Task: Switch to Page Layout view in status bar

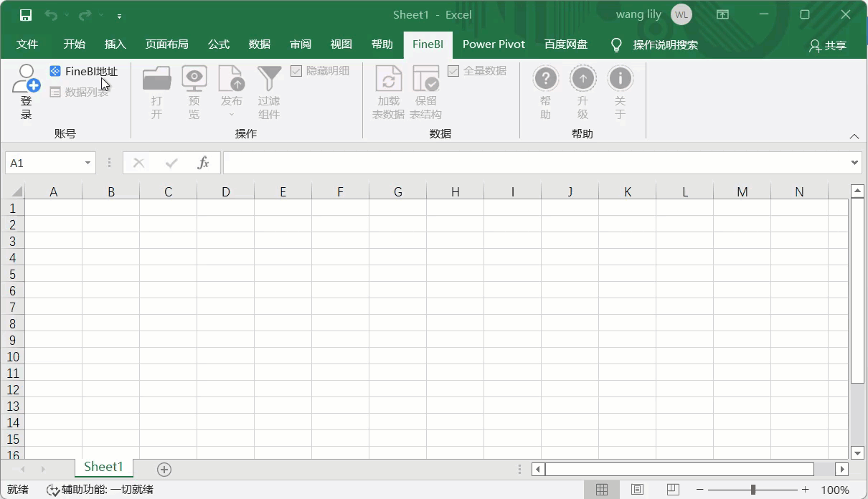Action: (637, 490)
